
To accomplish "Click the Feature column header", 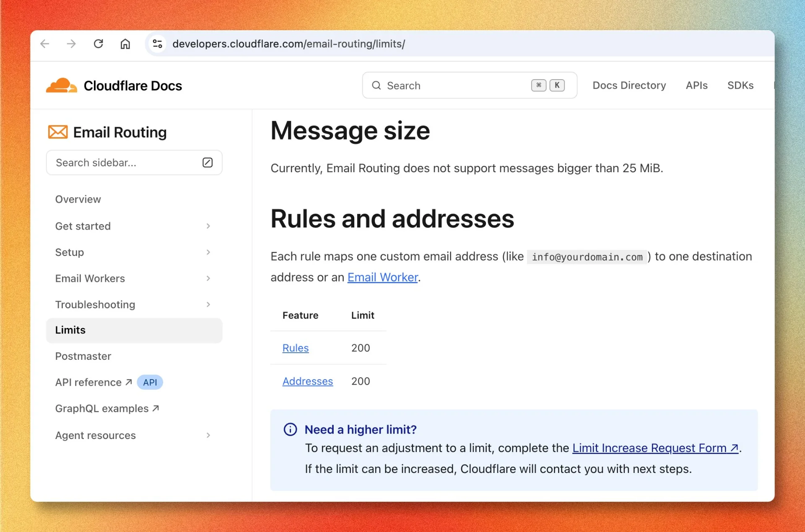I will click(x=300, y=315).
